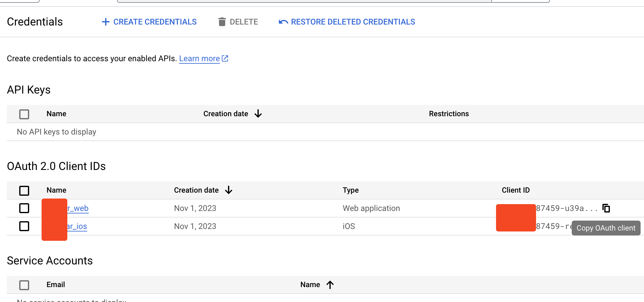This screenshot has width=644, height=302.
Task: Click the restore arrow icon next to Restore Deleted Credentials
Action: (283, 22)
